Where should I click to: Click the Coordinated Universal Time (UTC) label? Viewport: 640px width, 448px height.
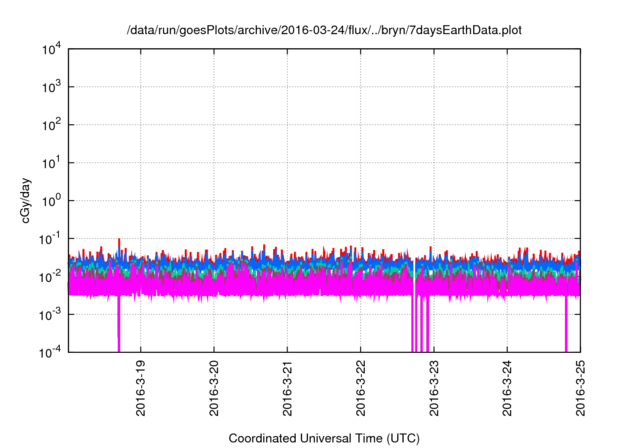[x=324, y=438]
